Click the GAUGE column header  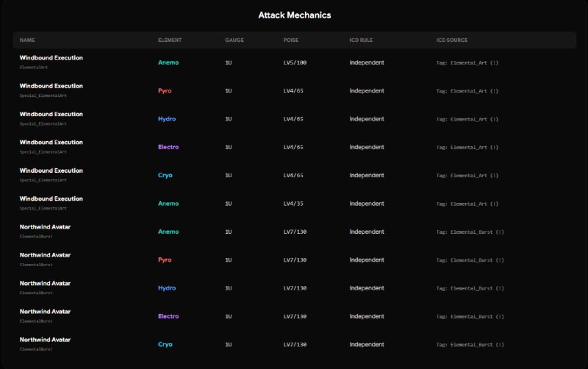234,40
